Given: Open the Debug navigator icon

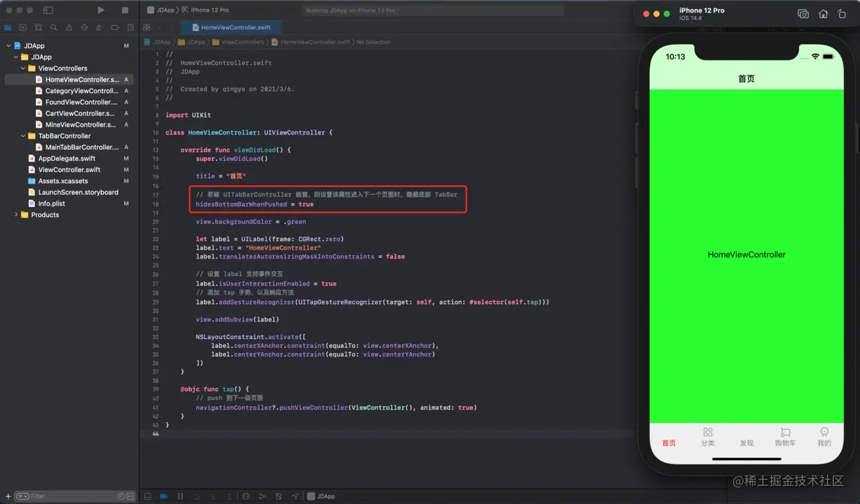Looking at the screenshot, I should coord(100,28).
